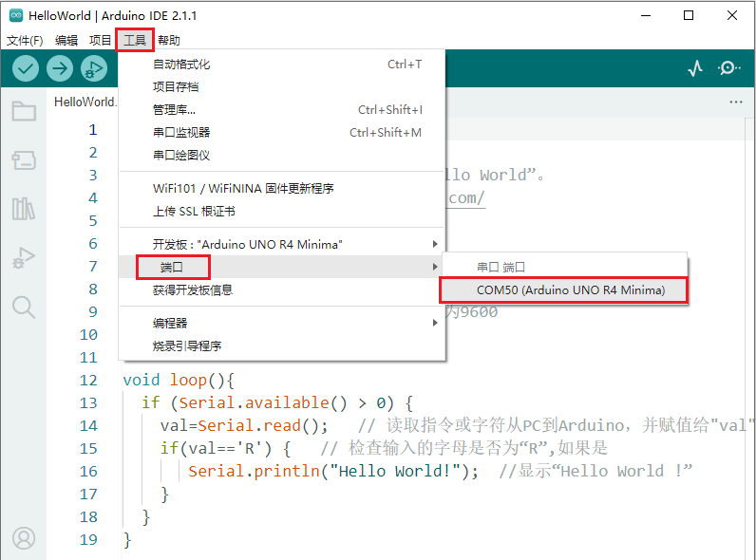This screenshot has height=560, width=756.
Task: Click the Verify checkmark button
Action: pyautogui.click(x=26, y=68)
